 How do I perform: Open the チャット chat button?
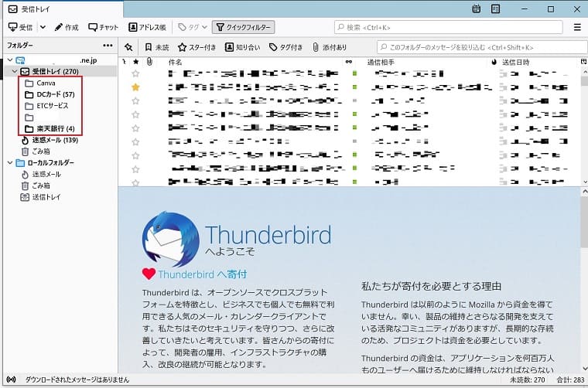(x=103, y=27)
